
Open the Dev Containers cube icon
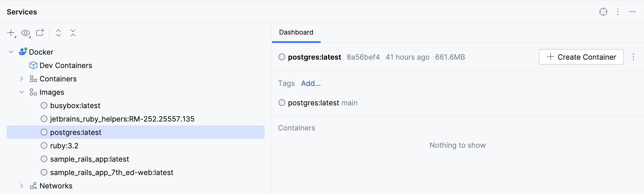(x=33, y=65)
